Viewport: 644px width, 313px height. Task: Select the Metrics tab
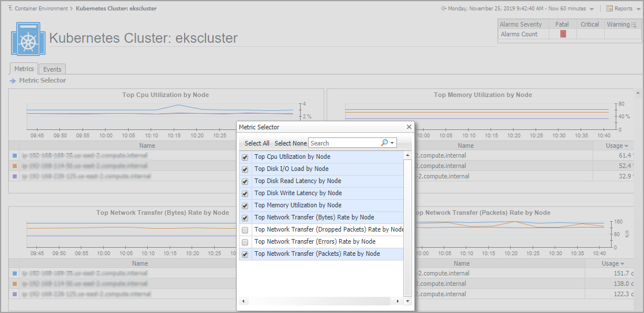(x=24, y=69)
